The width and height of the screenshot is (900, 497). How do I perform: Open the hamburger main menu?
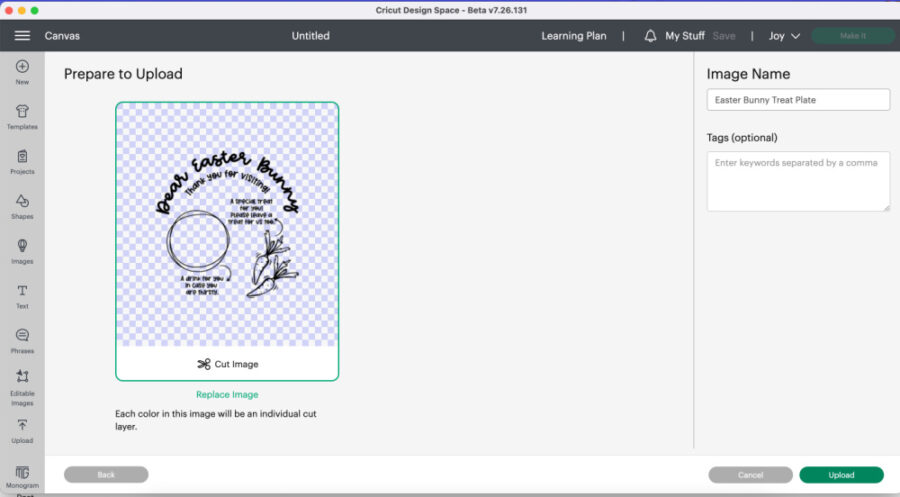(22, 36)
